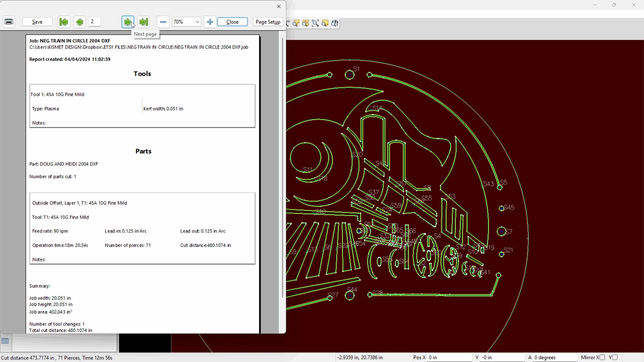The image size is (644, 362).
Task: Click 'Kerf width: 0.051 in' text
Action: (163, 109)
